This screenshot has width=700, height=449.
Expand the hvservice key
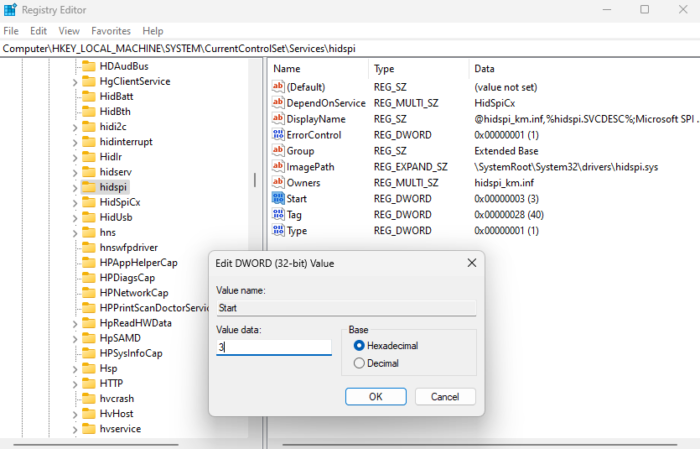coord(75,430)
